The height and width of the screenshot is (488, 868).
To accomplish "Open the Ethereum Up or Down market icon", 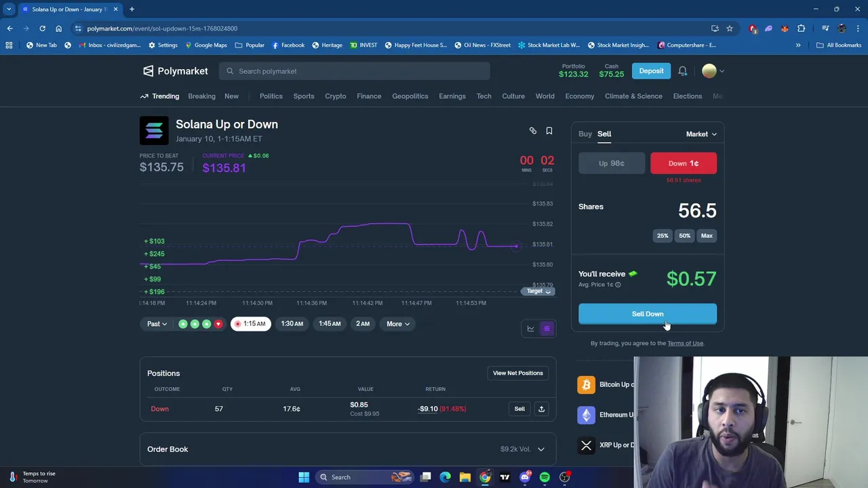I will point(586,415).
